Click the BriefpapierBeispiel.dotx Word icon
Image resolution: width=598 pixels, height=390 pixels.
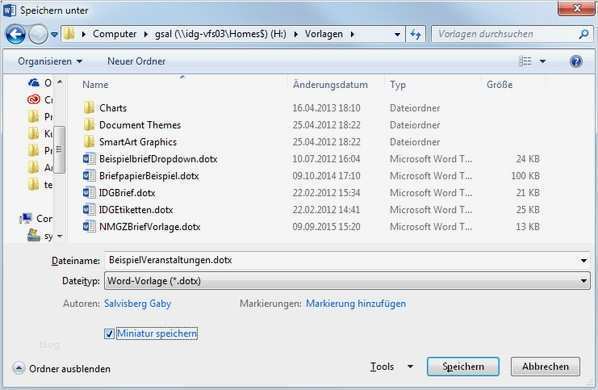click(89, 176)
